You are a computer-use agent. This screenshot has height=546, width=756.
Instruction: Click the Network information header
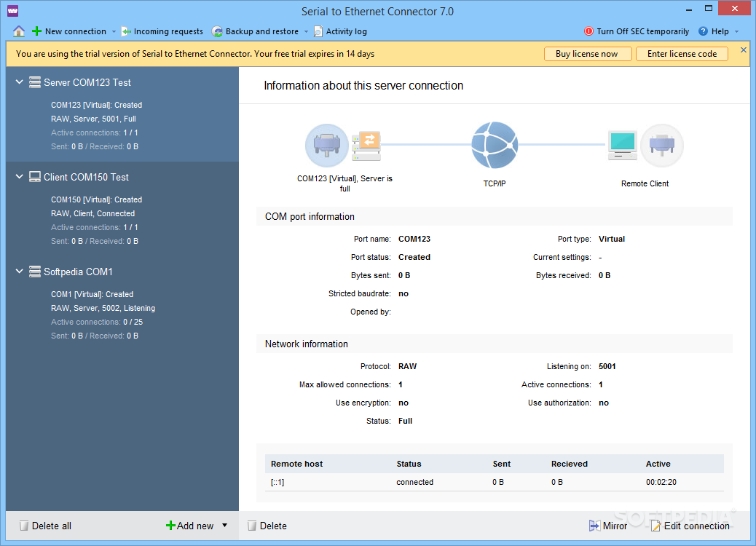click(495, 344)
